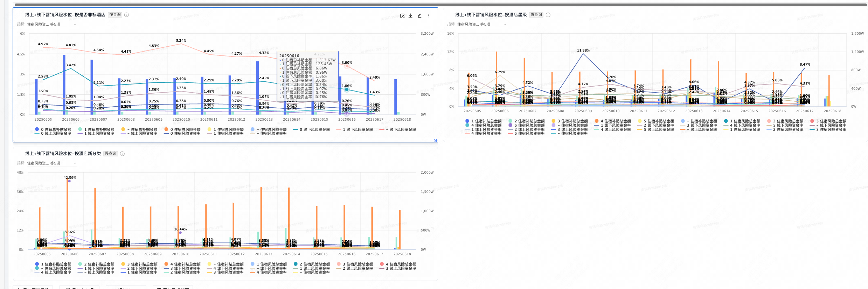Click the 8.47% label in 酒店星级 chart
The image size is (868, 289).
point(805,65)
